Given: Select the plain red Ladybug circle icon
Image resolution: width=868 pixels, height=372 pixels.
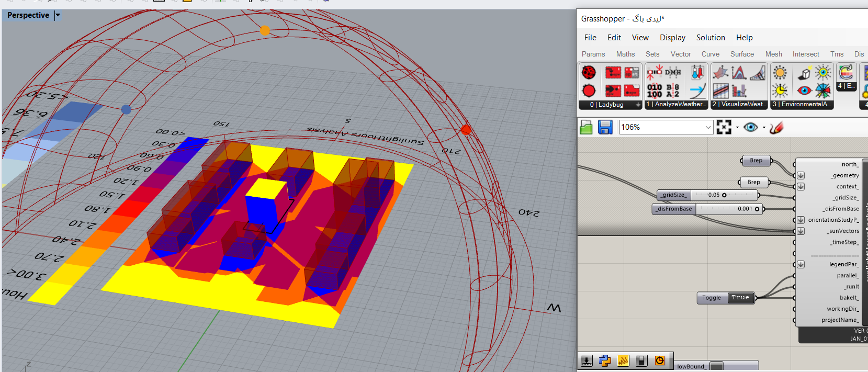Looking at the screenshot, I should click(589, 91).
